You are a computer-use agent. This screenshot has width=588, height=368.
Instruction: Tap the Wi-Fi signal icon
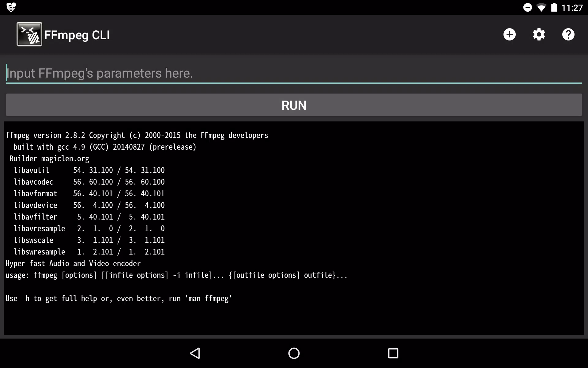[x=541, y=7]
